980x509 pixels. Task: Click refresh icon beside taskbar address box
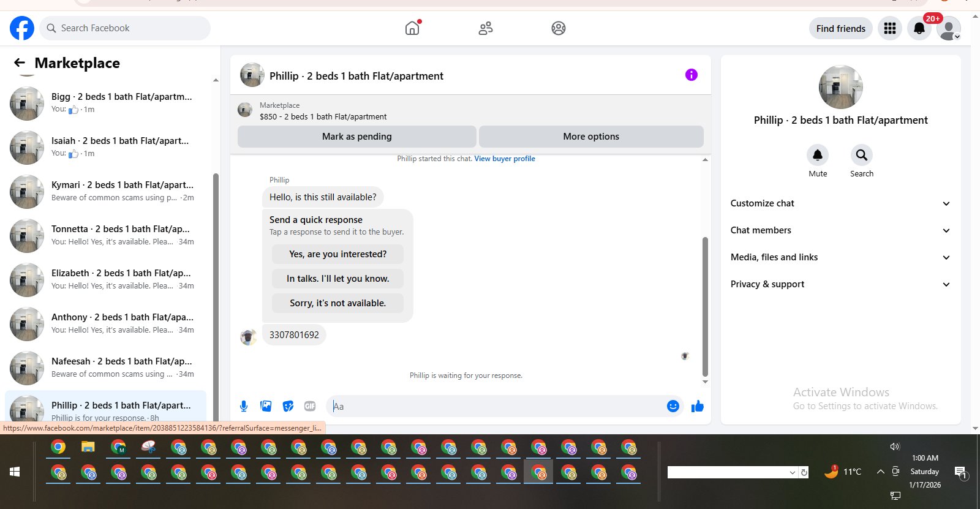[804, 472]
